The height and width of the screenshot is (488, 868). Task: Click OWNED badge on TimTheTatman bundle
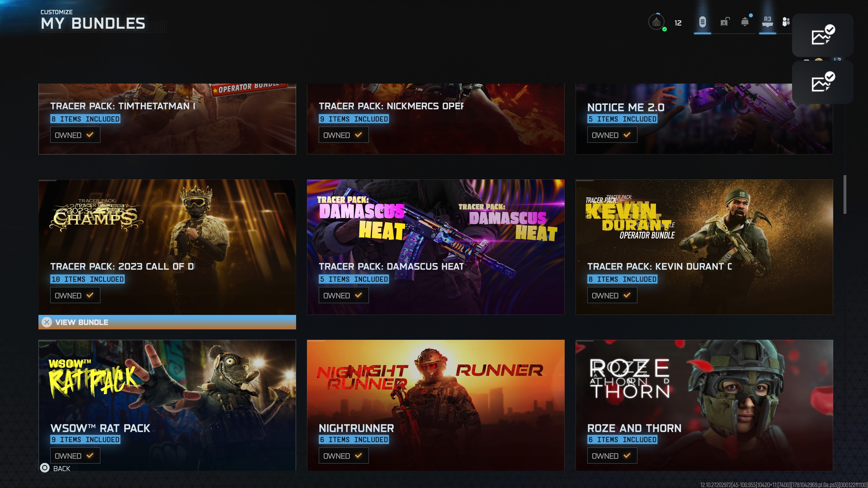(x=75, y=135)
